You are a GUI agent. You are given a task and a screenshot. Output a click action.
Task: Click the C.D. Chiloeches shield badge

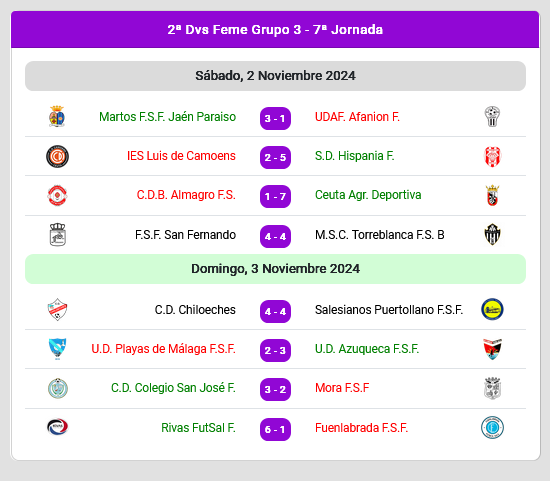(57, 309)
